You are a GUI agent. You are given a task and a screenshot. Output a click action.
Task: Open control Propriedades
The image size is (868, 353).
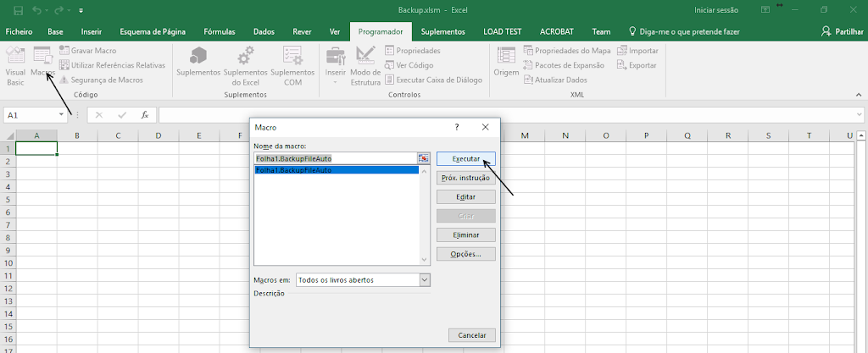(413, 50)
